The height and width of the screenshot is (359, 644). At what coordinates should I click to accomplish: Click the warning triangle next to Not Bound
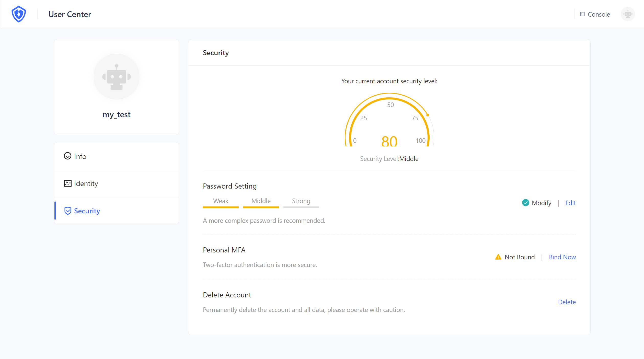pyautogui.click(x=498, y=257)
